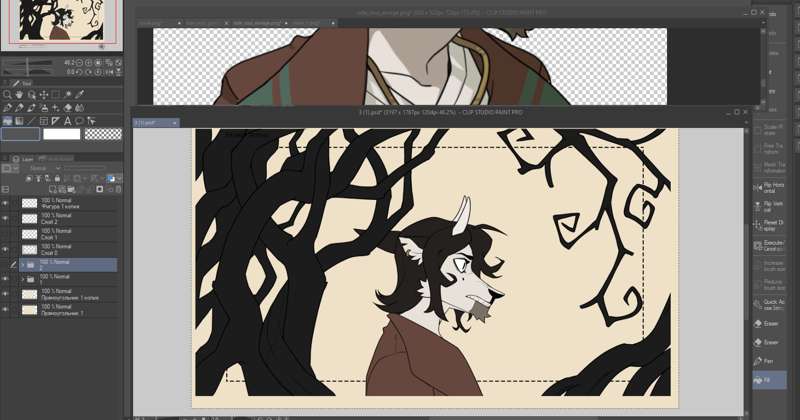
Task: Click Reset Display in quick access
Action: 769,225
